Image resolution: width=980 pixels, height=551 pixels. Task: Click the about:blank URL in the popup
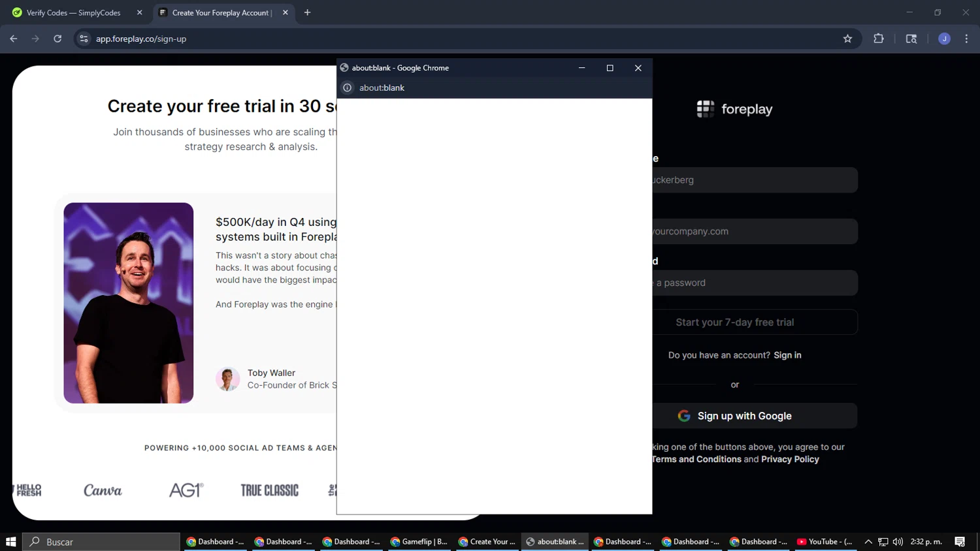[x=382, y=87]
